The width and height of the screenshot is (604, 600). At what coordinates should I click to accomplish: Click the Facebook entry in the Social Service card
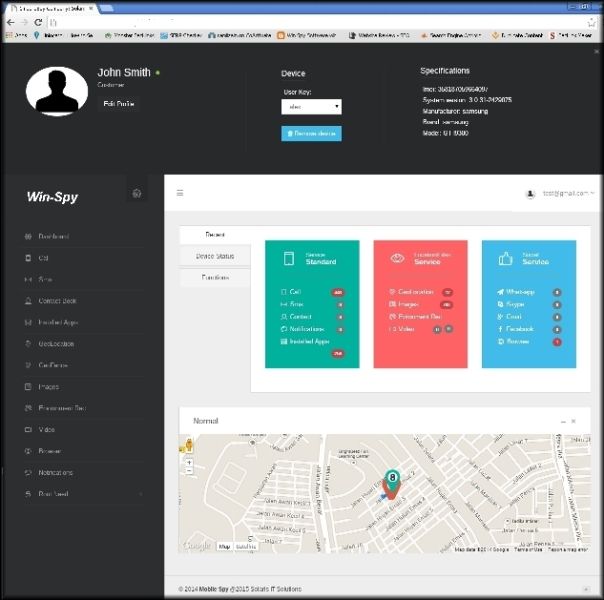click(519, 329)
